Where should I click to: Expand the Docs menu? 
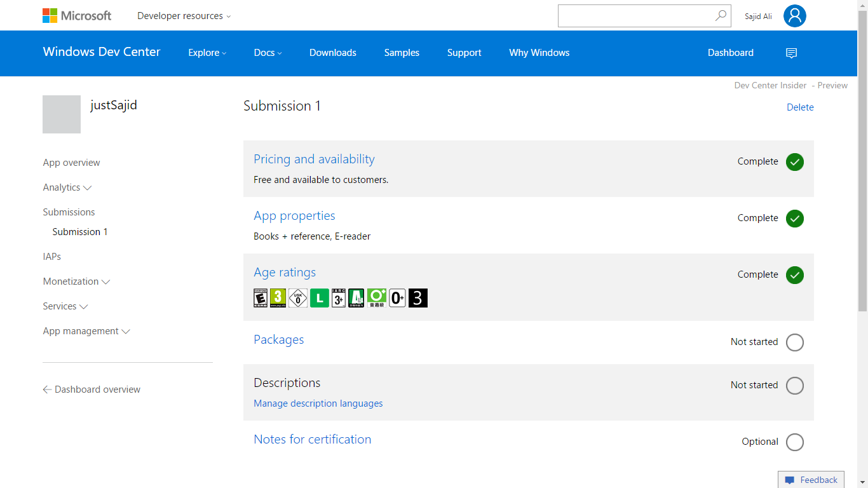point(268,53)
